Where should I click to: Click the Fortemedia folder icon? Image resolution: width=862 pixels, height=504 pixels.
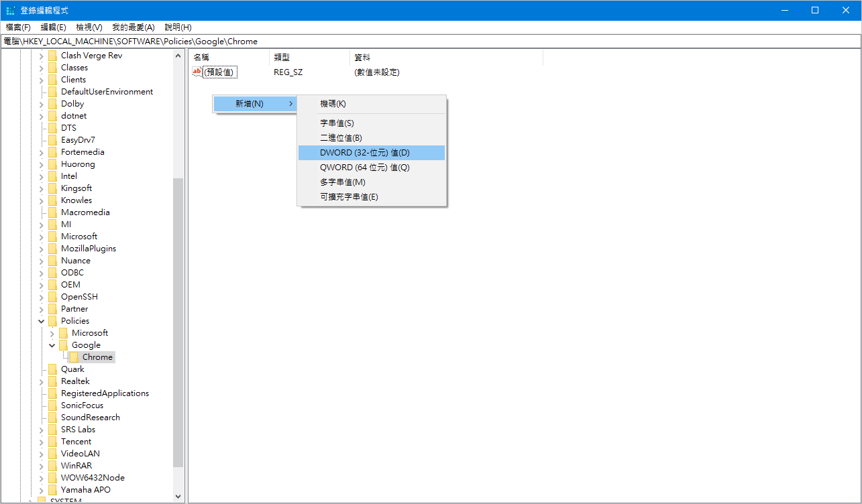point(52,152)
